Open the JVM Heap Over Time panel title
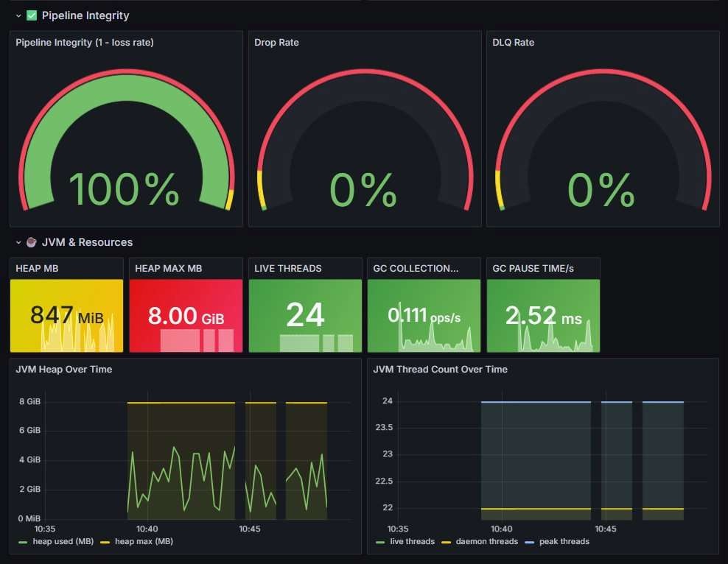This screenshot has width=728, height=564. coord(63,369)
